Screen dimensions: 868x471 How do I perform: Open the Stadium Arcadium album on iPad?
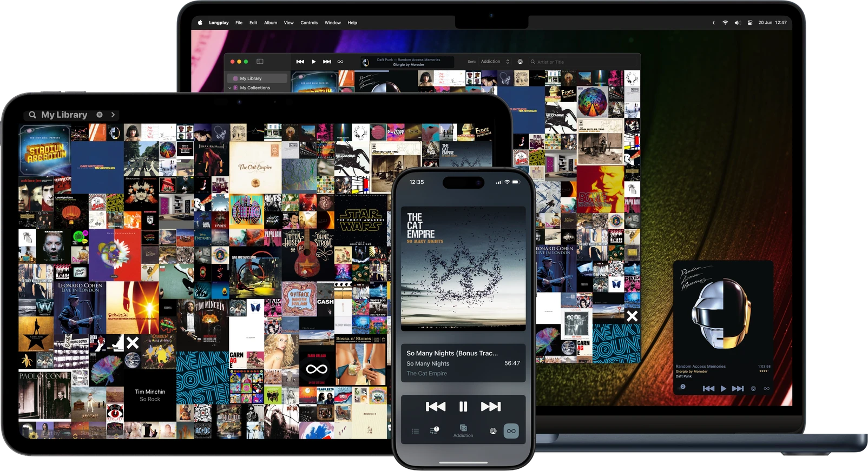[45, 151]
